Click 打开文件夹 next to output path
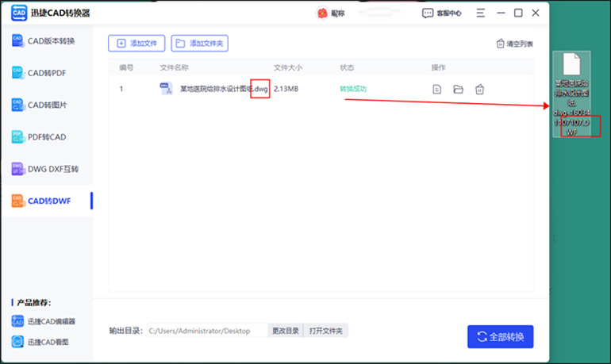Screen dimensions: 611x364 [326, 331]
